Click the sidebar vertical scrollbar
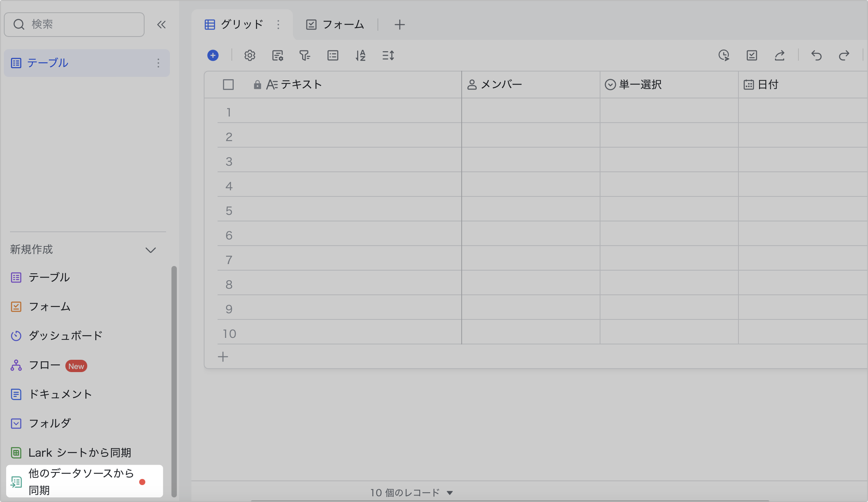 click(174, 381)
